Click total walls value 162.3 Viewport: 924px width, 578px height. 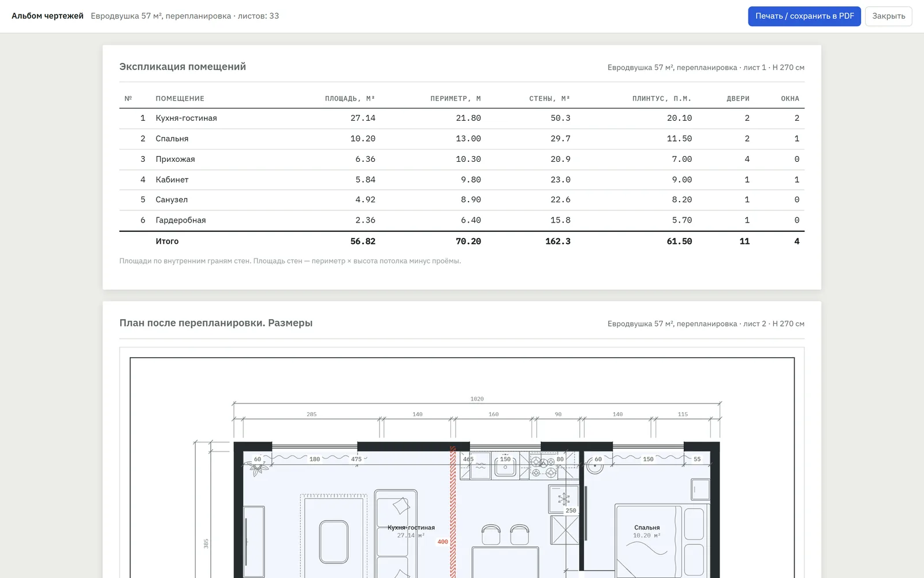point(558,241)
